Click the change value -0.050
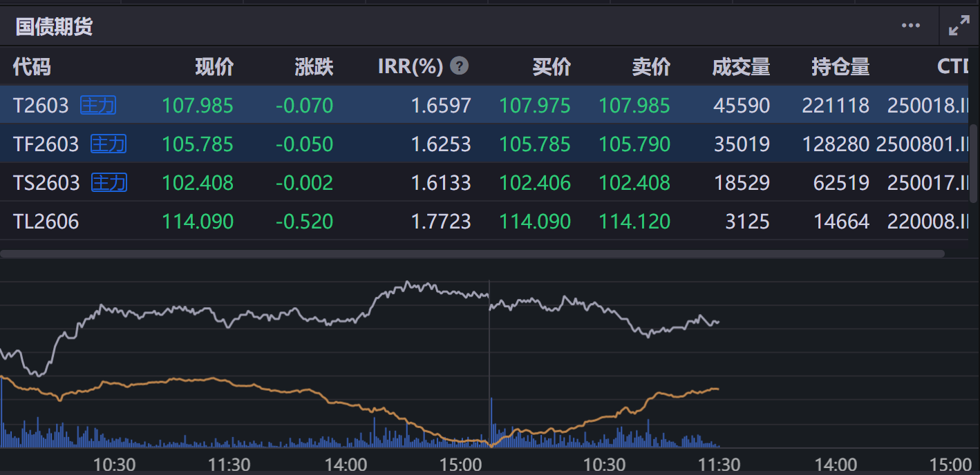The height and width of the screenshot is (475, 980). [x=304, y=144]
